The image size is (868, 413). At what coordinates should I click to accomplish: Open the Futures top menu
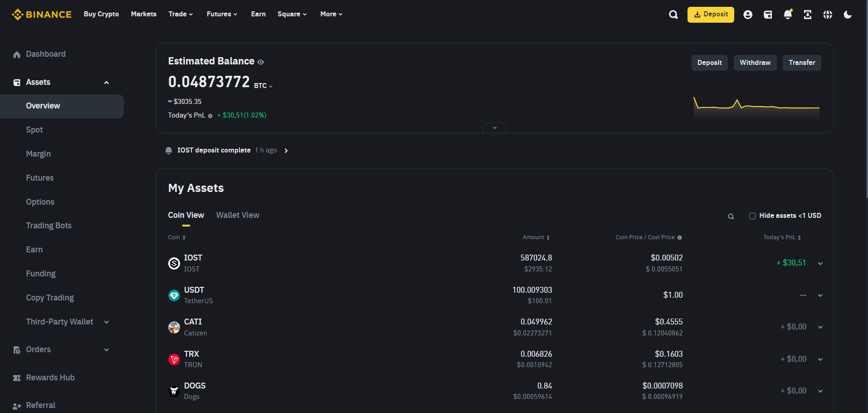222,14
